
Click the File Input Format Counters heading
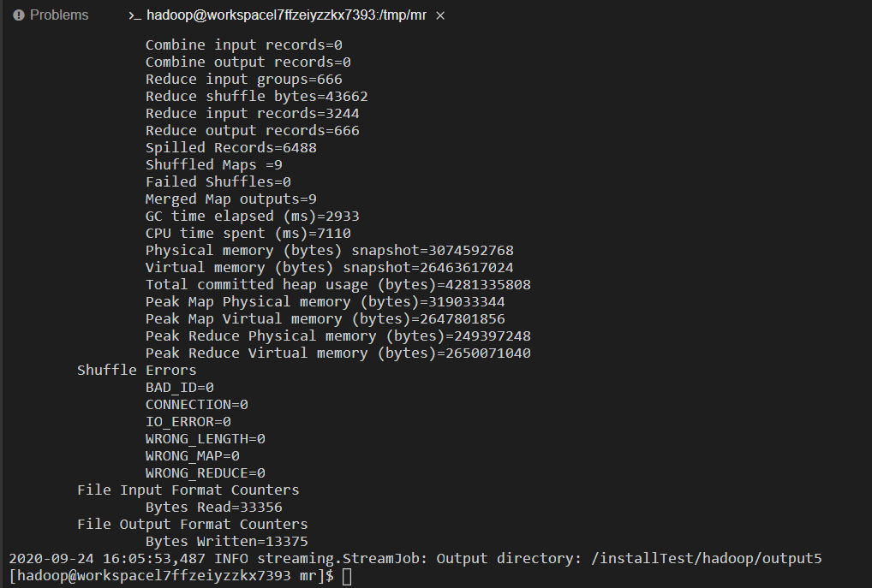(188, 490)
